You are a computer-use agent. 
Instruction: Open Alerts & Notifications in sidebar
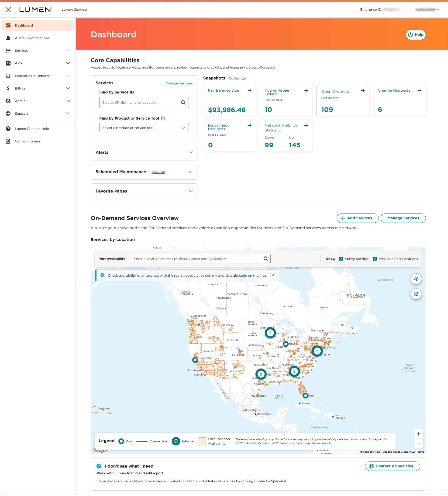[32, 38]
